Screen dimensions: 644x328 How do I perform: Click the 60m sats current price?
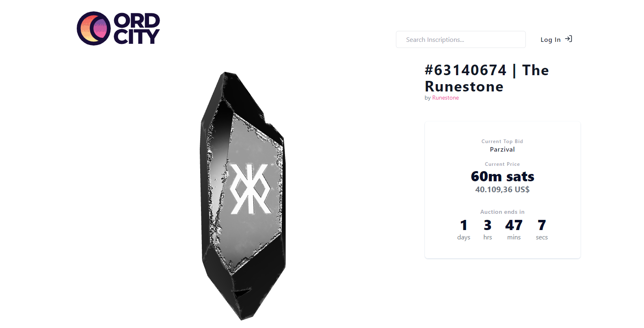502,176
